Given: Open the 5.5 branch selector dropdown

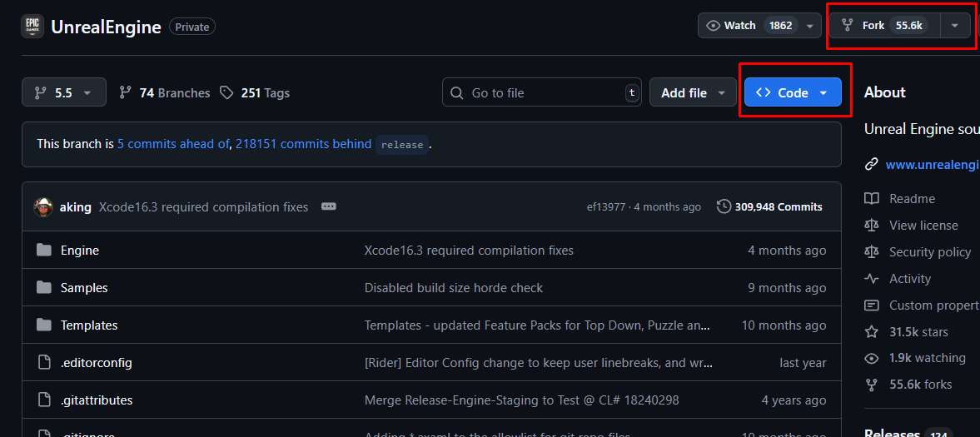Looking at the screenshot, I should tap(64, 92).
